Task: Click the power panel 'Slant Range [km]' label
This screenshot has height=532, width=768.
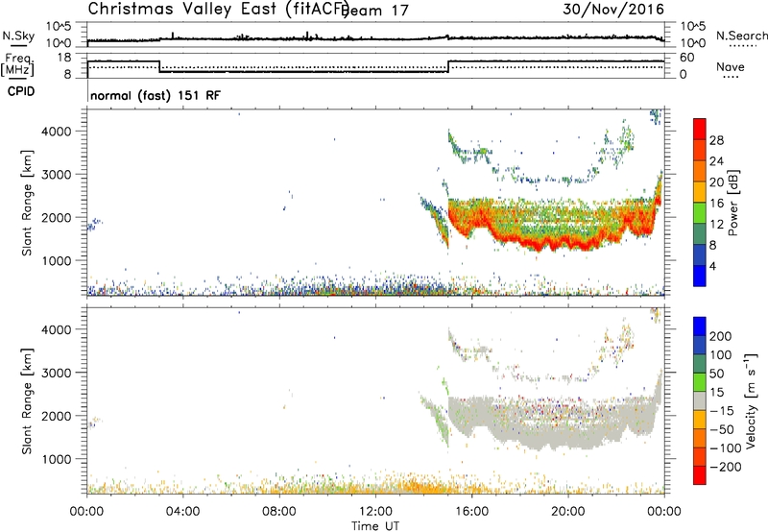Action: click(x=27, y=203)
